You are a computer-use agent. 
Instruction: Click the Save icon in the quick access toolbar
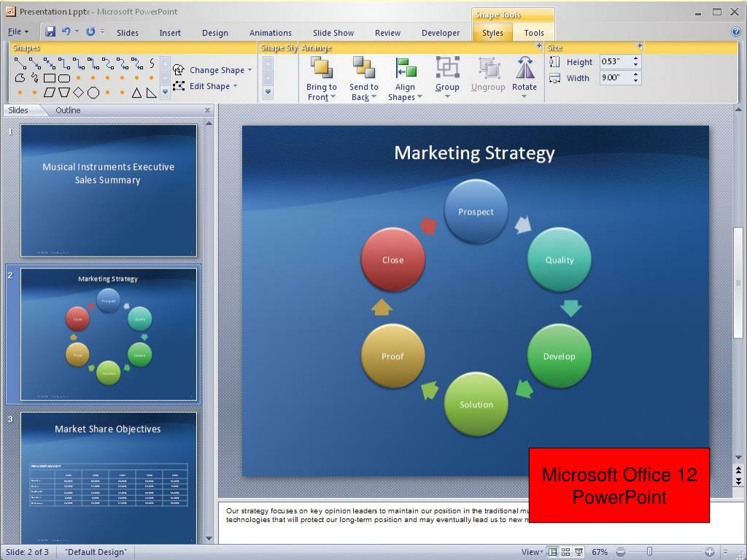(x=50, y=31)
